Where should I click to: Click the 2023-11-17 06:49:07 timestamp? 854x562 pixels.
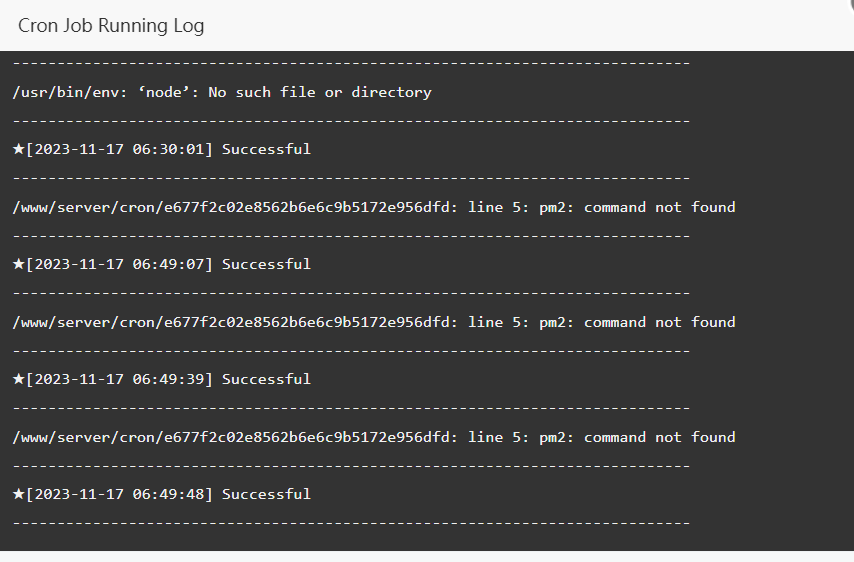click(119, 264)
